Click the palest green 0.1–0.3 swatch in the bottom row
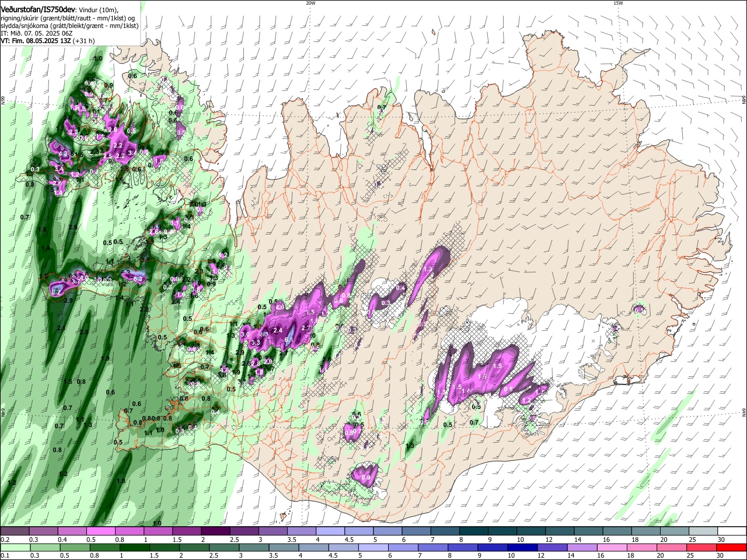The height and width of the screenshot is (560, 747). 15,547
